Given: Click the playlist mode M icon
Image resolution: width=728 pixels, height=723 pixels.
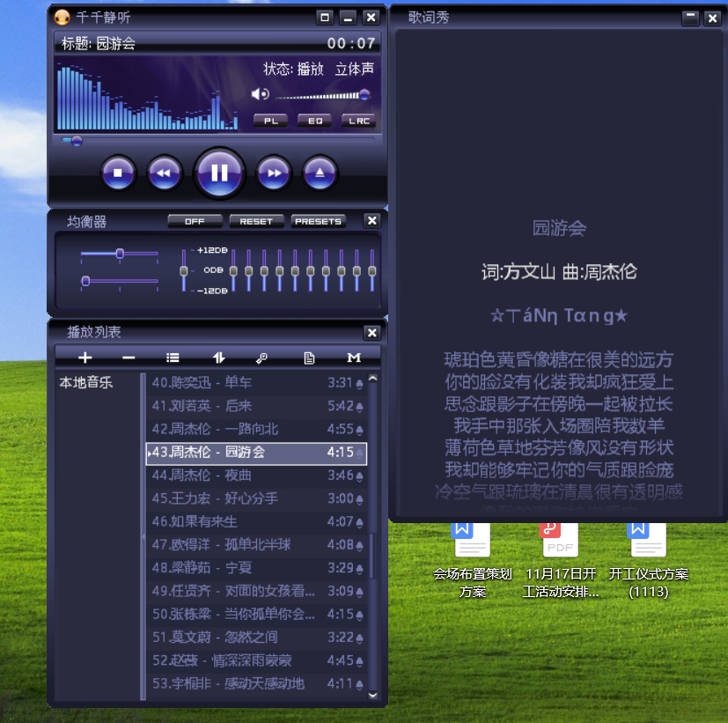Looking at the screenshot, I should [354, 358].
